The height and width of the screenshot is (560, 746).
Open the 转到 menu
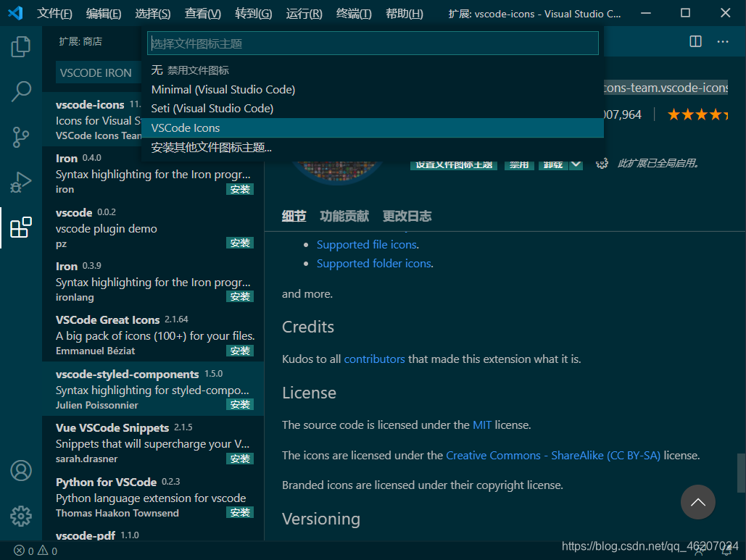(253, 13)
